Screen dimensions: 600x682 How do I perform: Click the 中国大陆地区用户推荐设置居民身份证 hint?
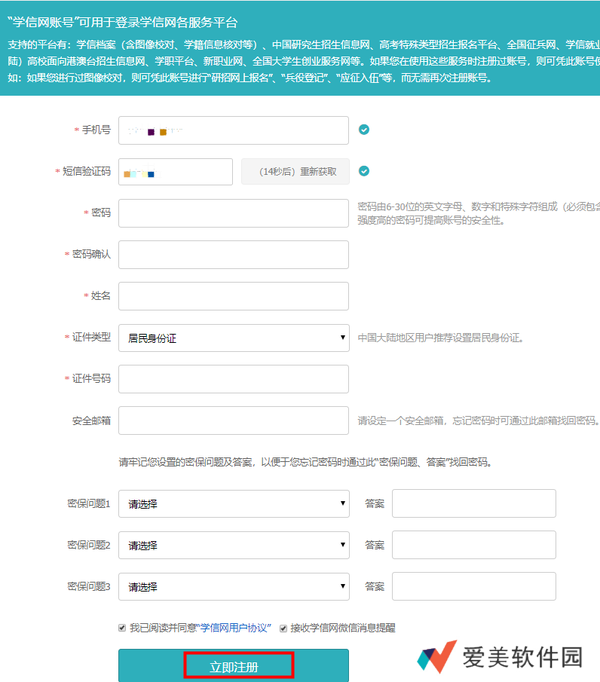tap(440, 338)
